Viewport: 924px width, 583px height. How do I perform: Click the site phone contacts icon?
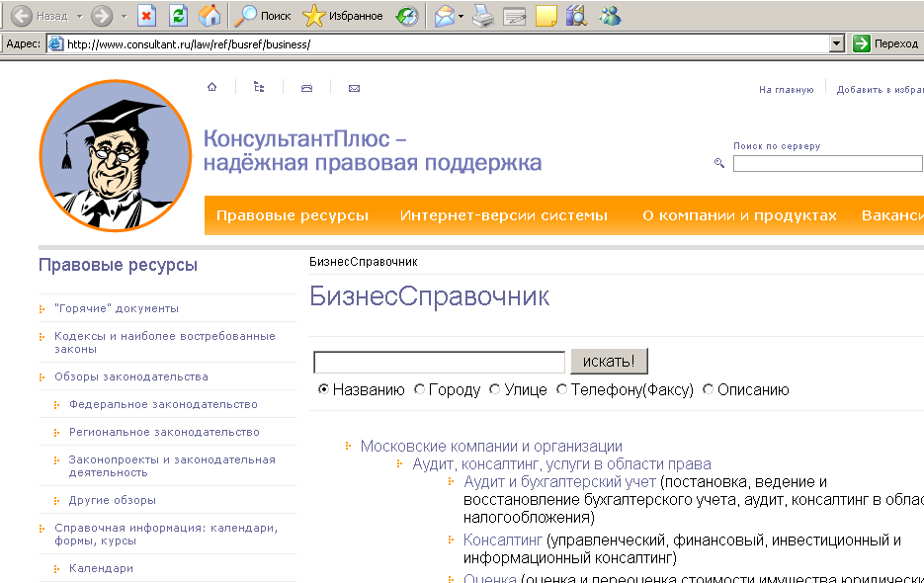307,88
